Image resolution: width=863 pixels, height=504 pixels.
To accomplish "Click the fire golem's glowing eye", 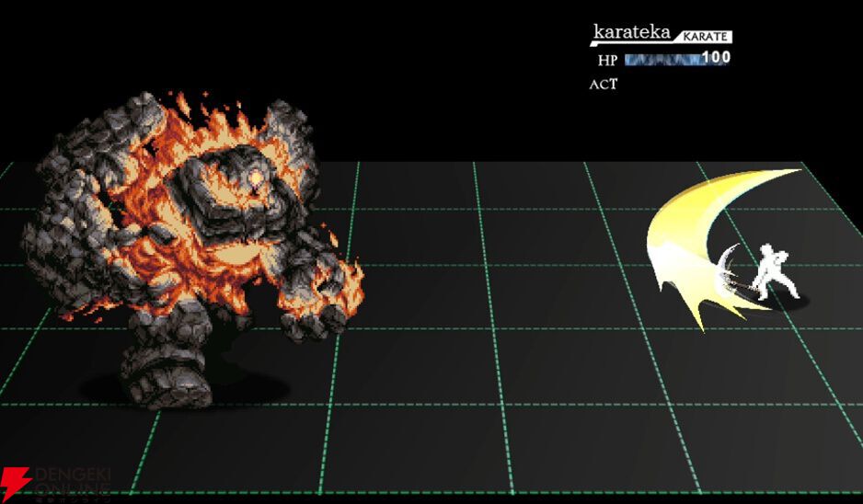I will (252, 178).
